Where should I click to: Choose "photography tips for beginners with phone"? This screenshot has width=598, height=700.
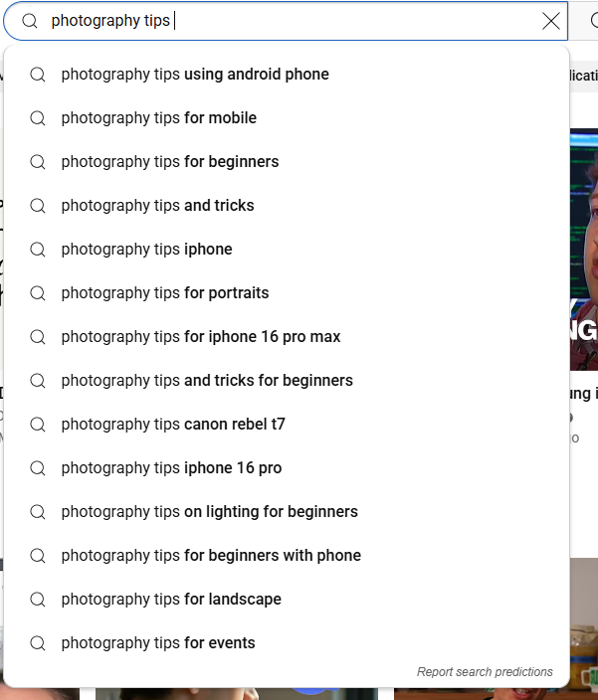point(211,556)
